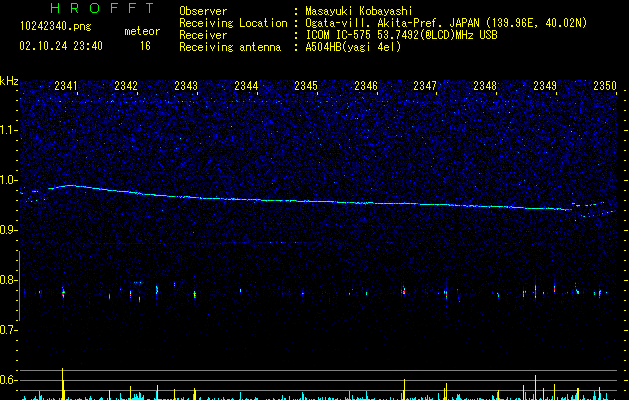The height and width of the screenshot is (400, 629).
Task: Click the meteor count label
Action: click(142, 31)
